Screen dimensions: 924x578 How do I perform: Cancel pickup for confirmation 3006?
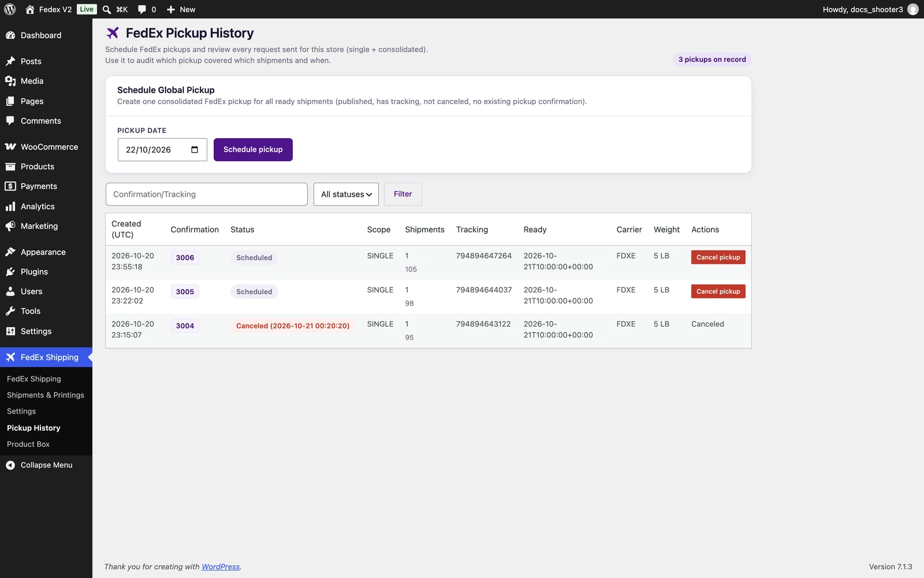[x=718, y=257]
